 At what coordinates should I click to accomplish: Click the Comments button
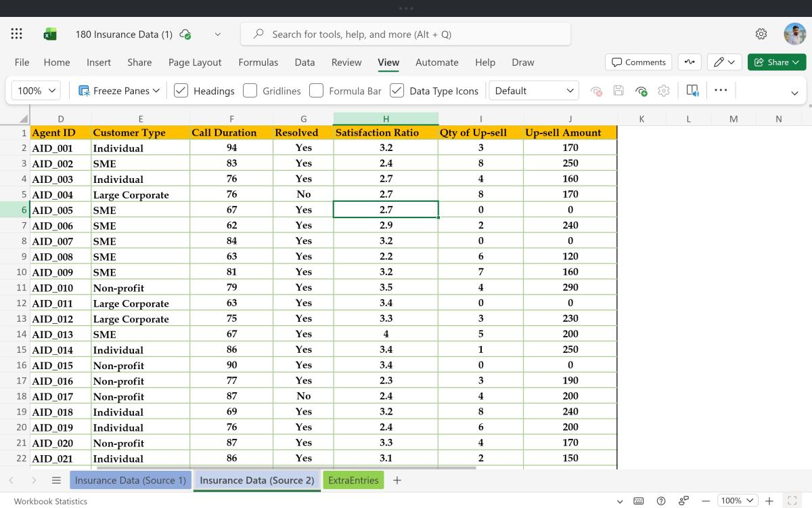(638, 62)
